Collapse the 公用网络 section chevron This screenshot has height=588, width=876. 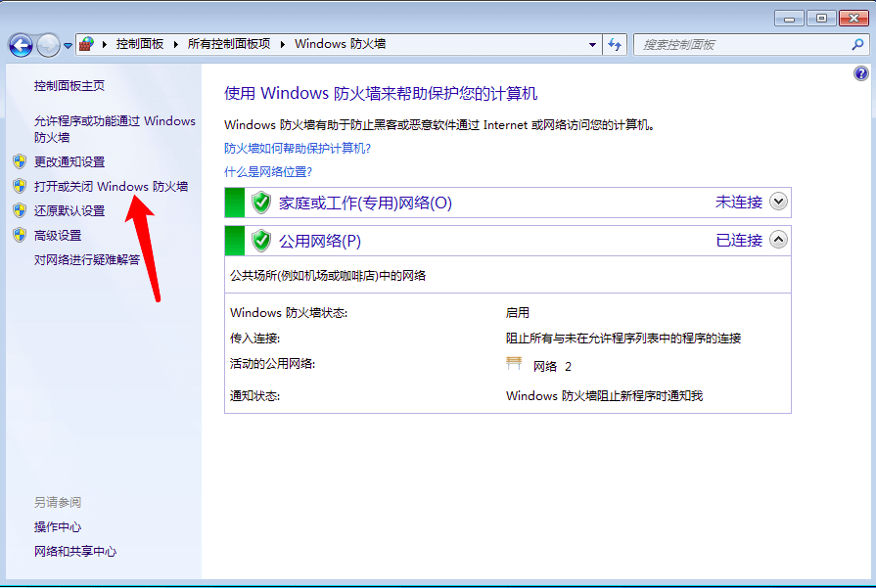click(778, 240)
